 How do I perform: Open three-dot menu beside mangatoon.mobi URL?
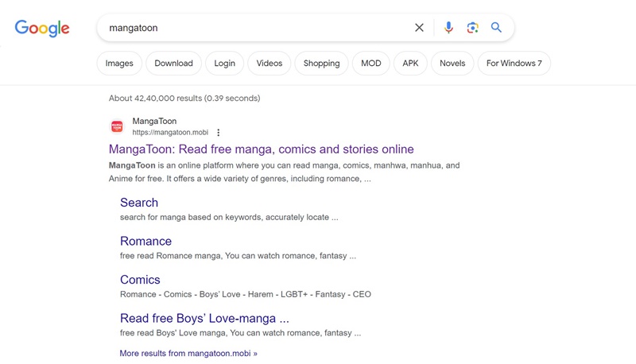[x=218, y=133]
